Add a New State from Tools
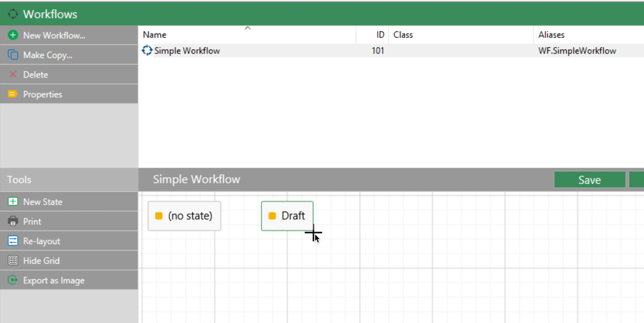The image size is (644, 323). [x=69, y=201]
